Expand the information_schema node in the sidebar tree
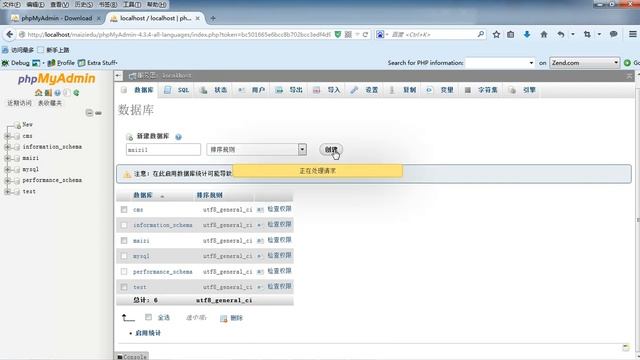This screenshot has width=640, height=360. (x=7, y=147)
